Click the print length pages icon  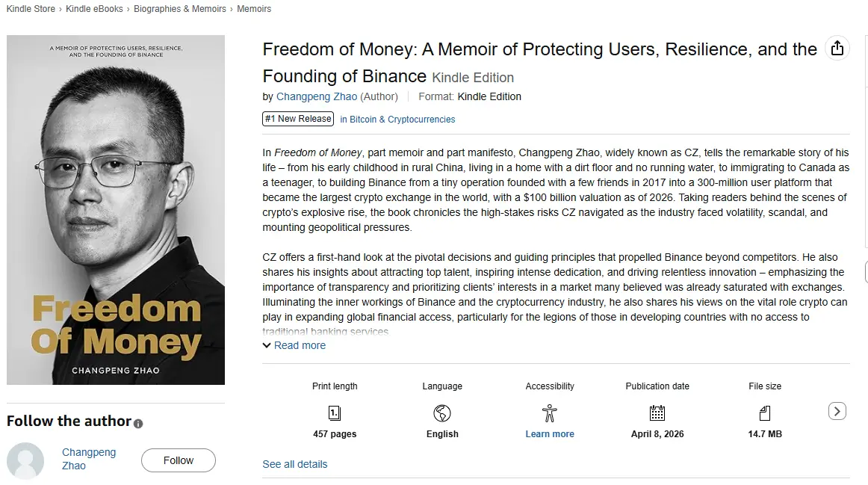pos(335,413)
